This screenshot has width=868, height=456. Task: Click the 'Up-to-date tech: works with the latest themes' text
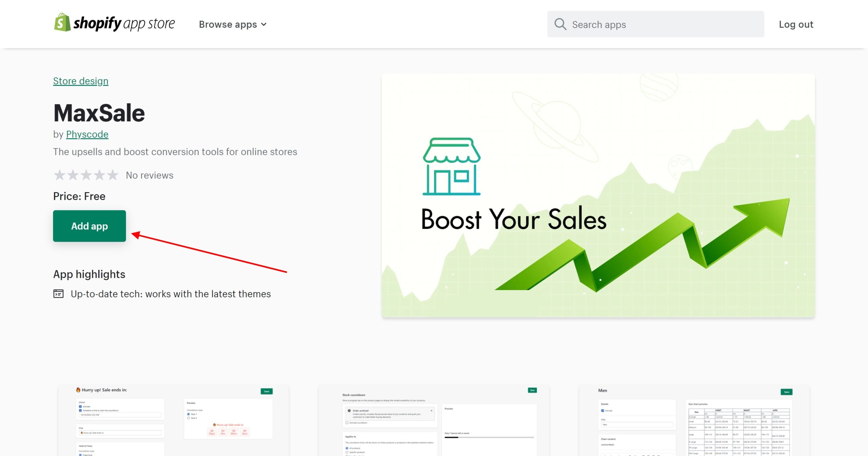(171, 294)
